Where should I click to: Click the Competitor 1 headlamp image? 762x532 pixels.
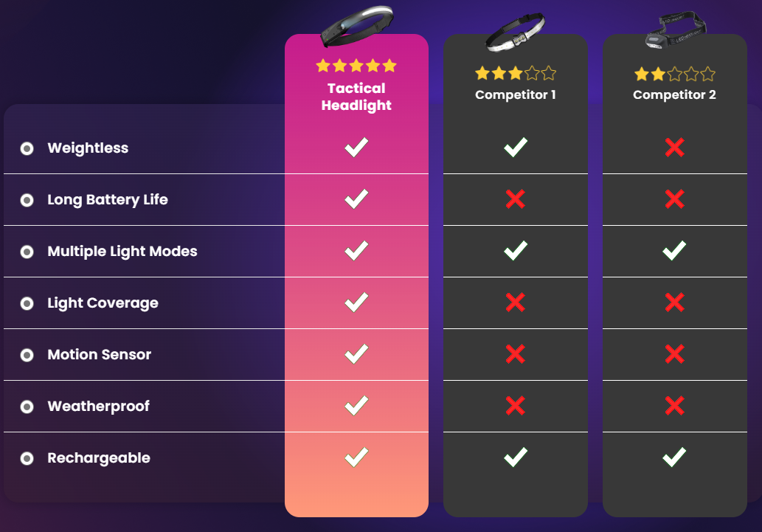[x=516, y=33]
